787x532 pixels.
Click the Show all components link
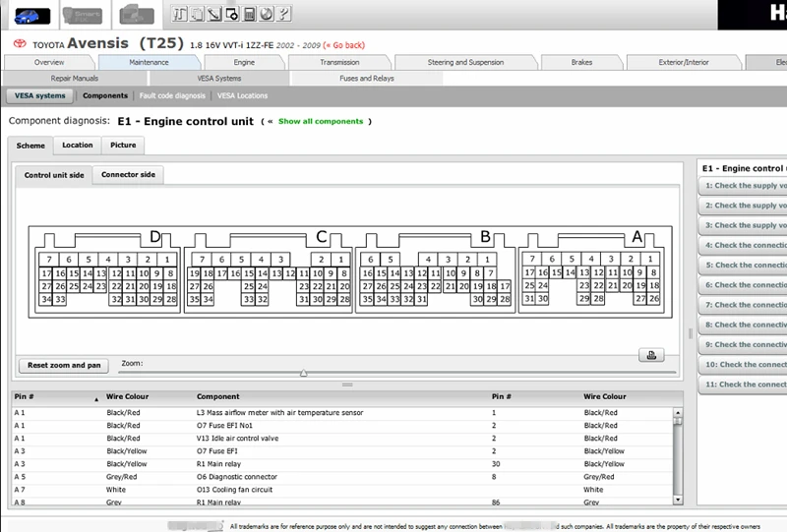click(x=321, y=122)
